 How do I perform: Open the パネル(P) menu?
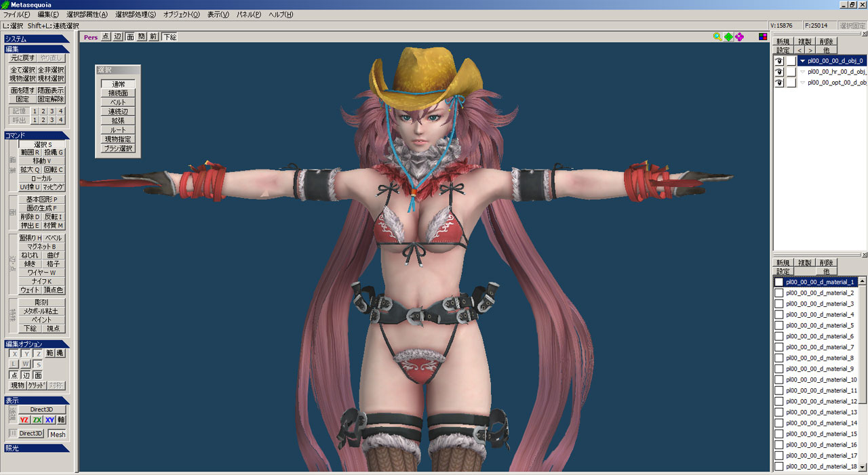[249, 15]
